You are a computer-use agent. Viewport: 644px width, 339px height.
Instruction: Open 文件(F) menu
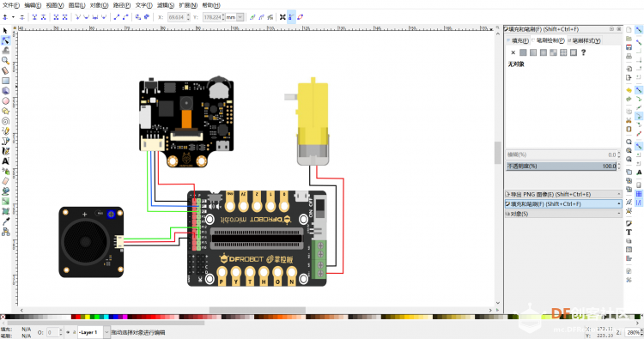pos(11,5)
